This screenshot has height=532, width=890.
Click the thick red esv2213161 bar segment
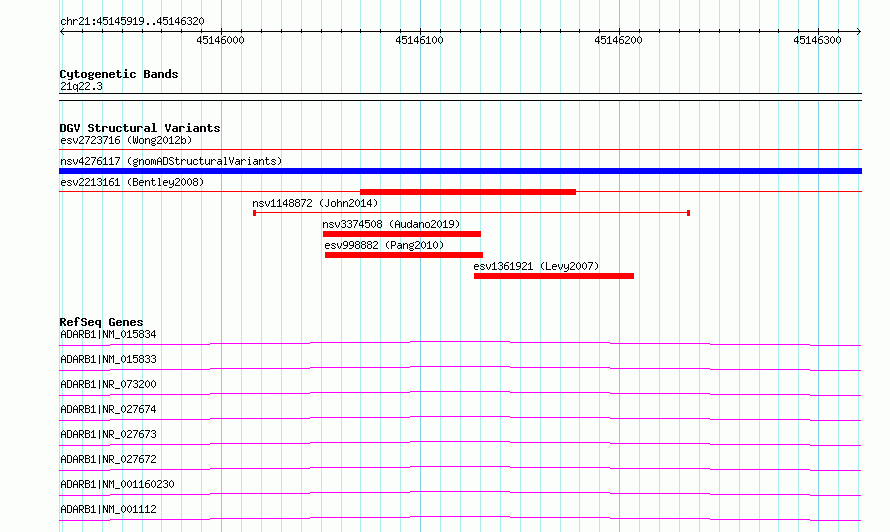pos(468,192)
